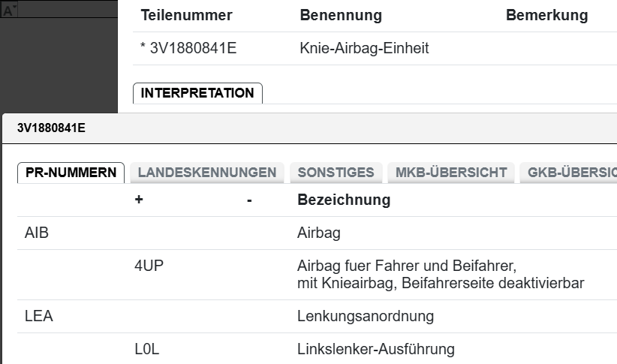Select the AIB Airbag family row
617x364 pixels.
tap(37, 233)
